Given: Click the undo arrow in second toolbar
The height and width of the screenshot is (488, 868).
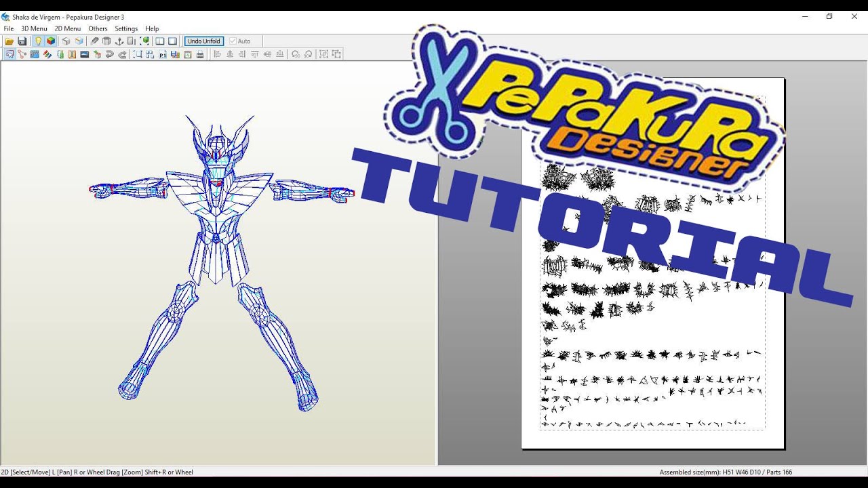Looking at the screenshot, I should pyautogui.click(x=110, y=54).
